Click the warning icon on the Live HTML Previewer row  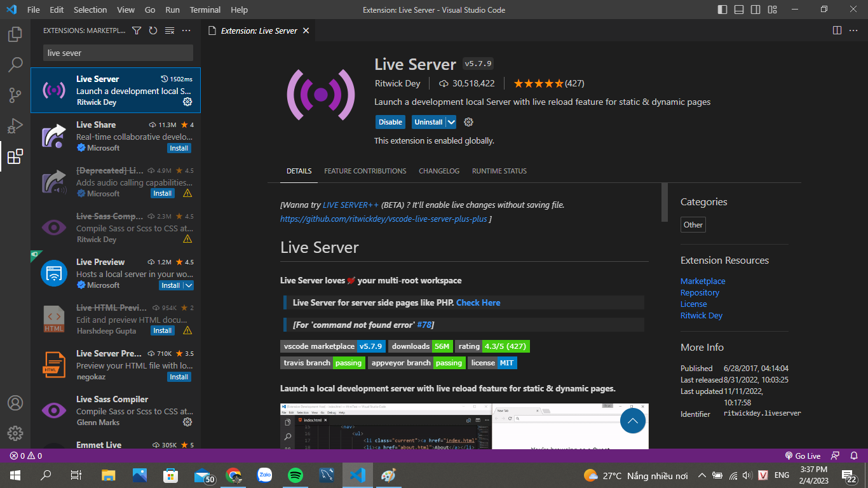tap(187, 330)
